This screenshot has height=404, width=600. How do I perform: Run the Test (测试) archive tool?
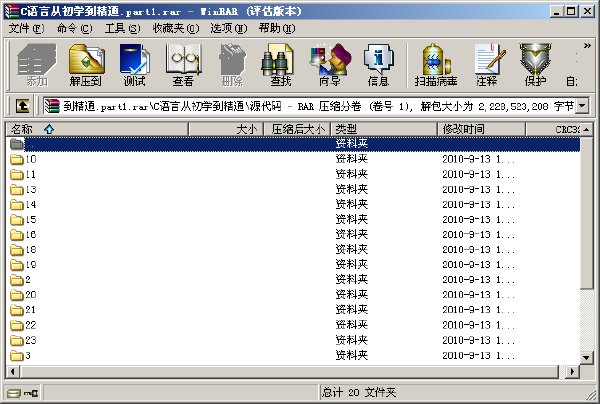coord(134,65)
